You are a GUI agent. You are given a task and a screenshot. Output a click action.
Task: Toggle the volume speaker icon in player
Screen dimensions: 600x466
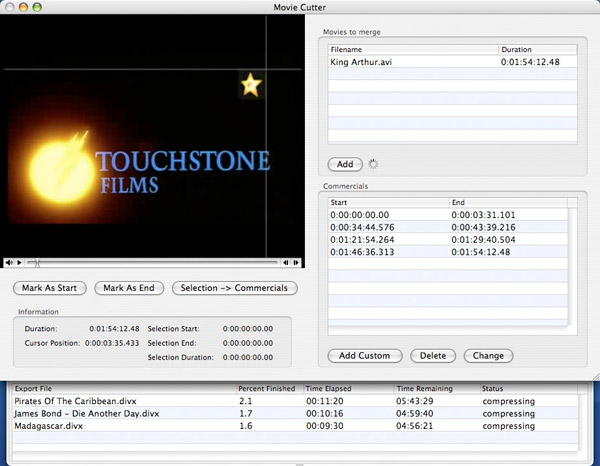pos(9,262)
